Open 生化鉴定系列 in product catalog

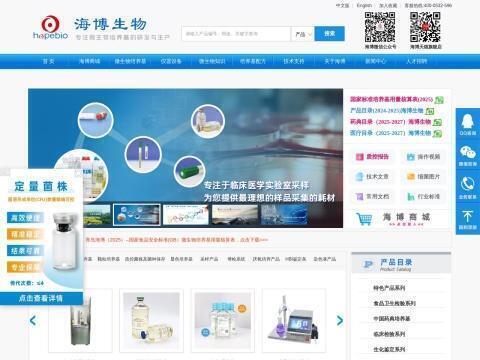point(389,349)
